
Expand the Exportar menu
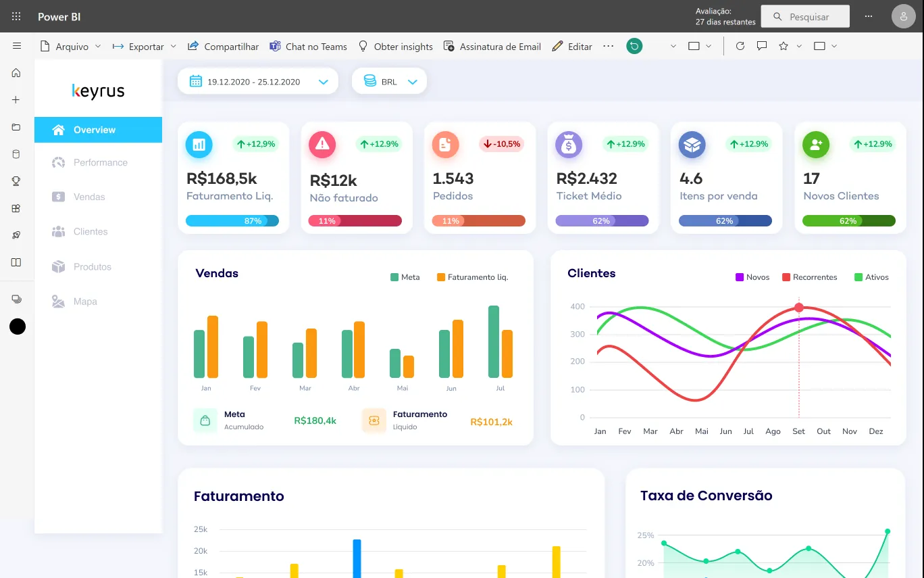(x=145, y=46)
